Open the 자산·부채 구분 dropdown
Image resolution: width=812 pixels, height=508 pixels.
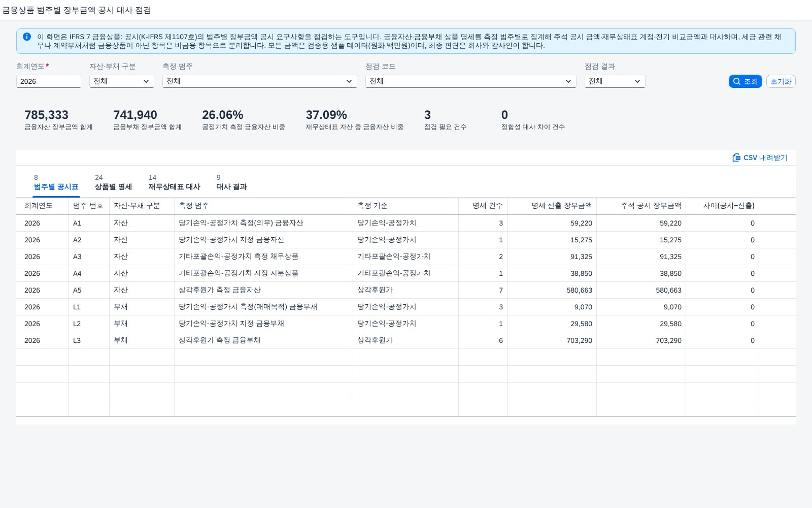pyautogui.click(x=122, y=81)
